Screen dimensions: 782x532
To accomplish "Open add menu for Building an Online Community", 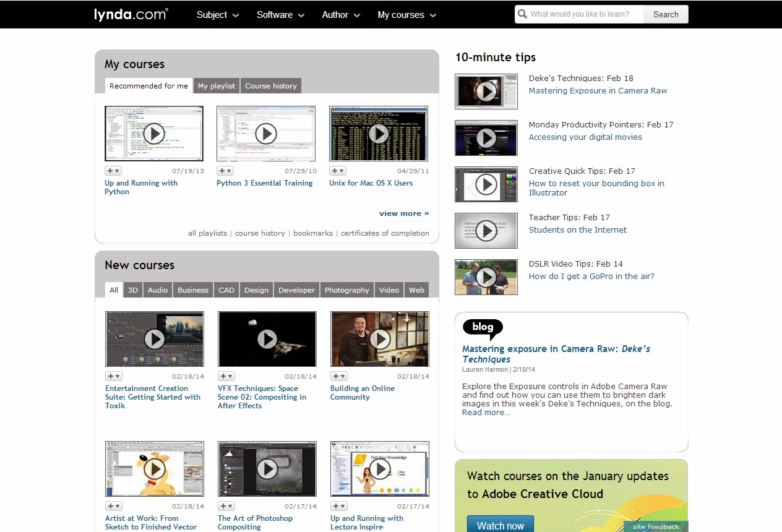I will (339, 376).
